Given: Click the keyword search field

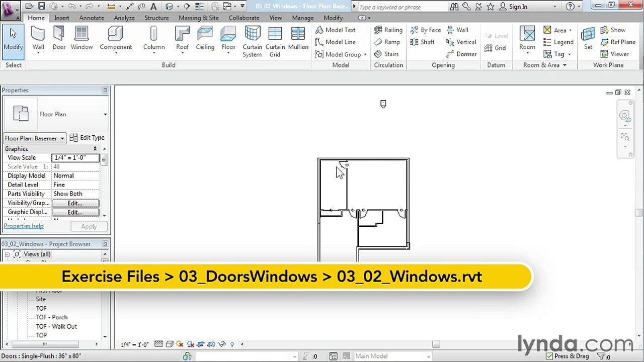Looking at the screenshot, I should (x=403, y=7).
